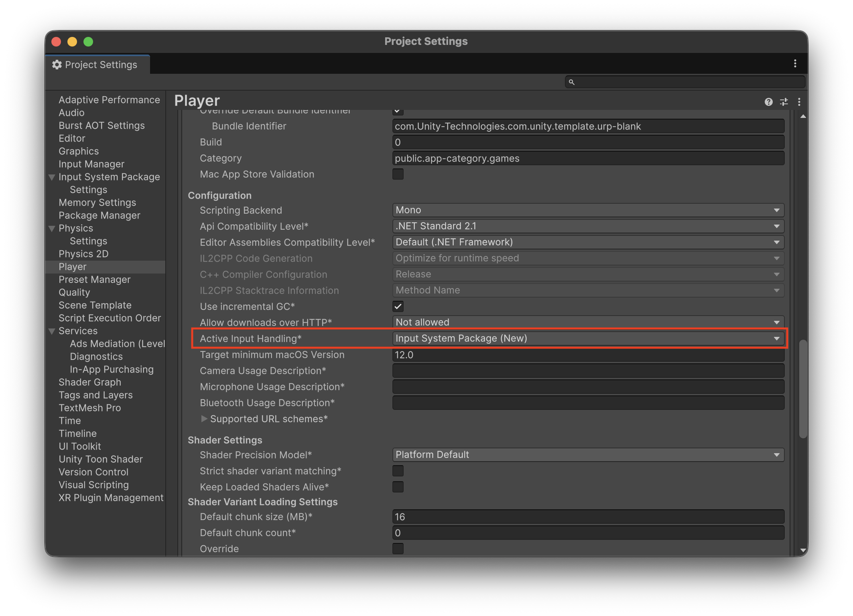Check the Override checkbox under Shader Variant Loading
The image size is (853, 616).
pos(398,549)
